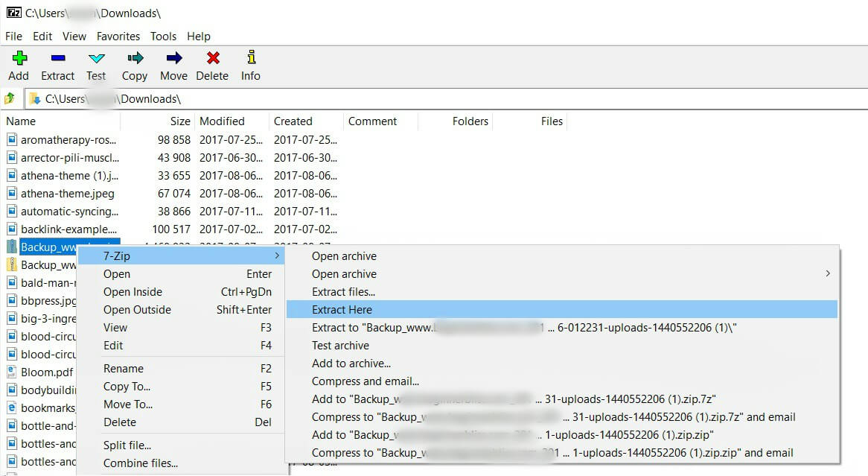Viewport: 868px width, 476px height.
Task: Open the Help menu
Action: coord(199,36)
